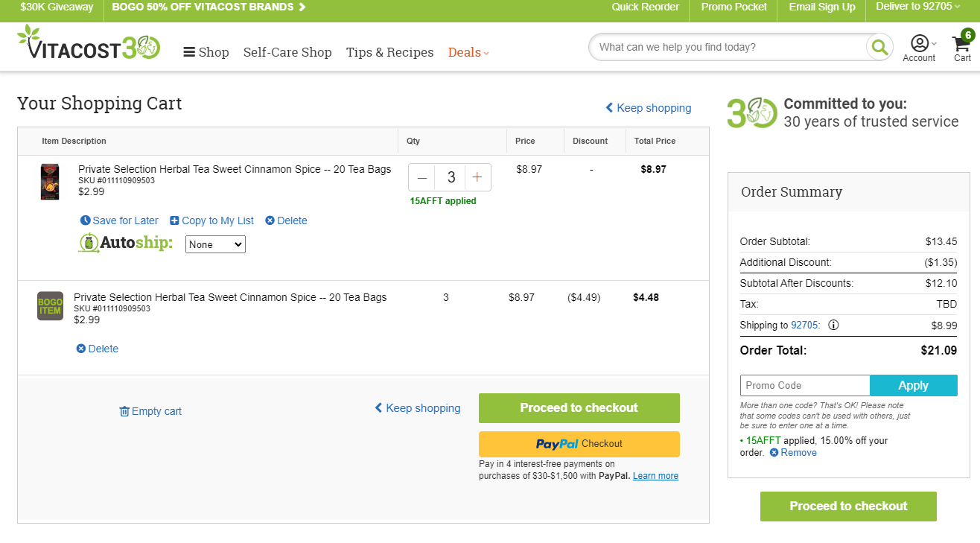
Task: Click the 15AFFT applied label under quantity
Action: click(x=443, y=201)
